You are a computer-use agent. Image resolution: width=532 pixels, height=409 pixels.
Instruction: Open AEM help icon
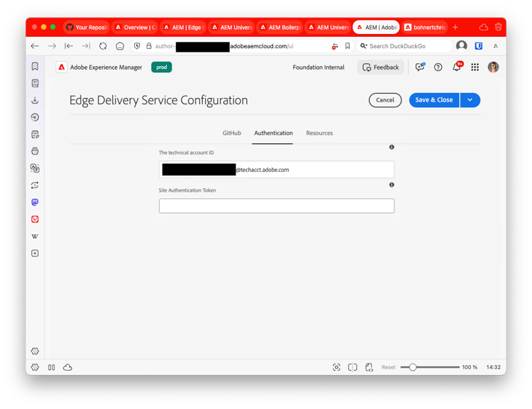click(438, 67)
